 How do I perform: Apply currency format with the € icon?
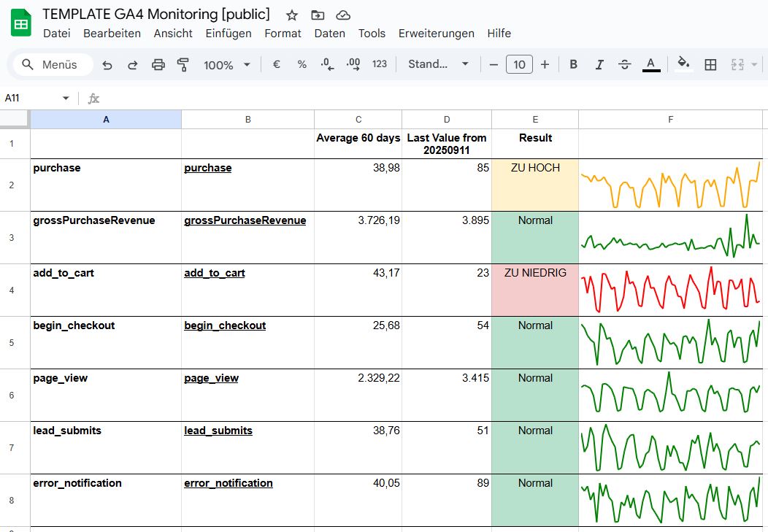click(276, 65)
